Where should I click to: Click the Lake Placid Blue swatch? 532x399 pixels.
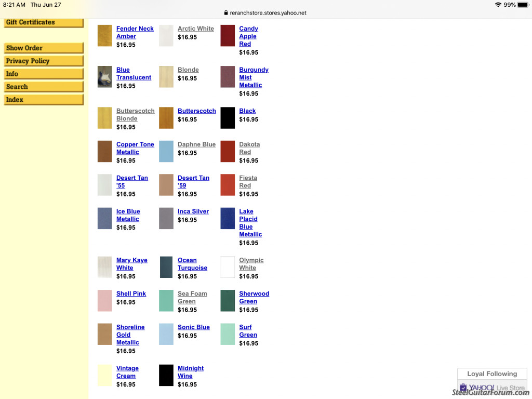228,218
